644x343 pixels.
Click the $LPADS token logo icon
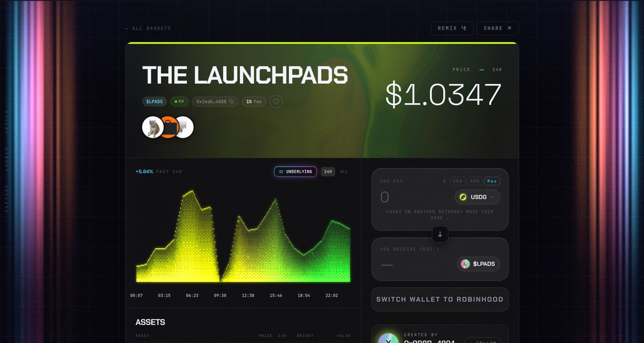click(465, 264)
